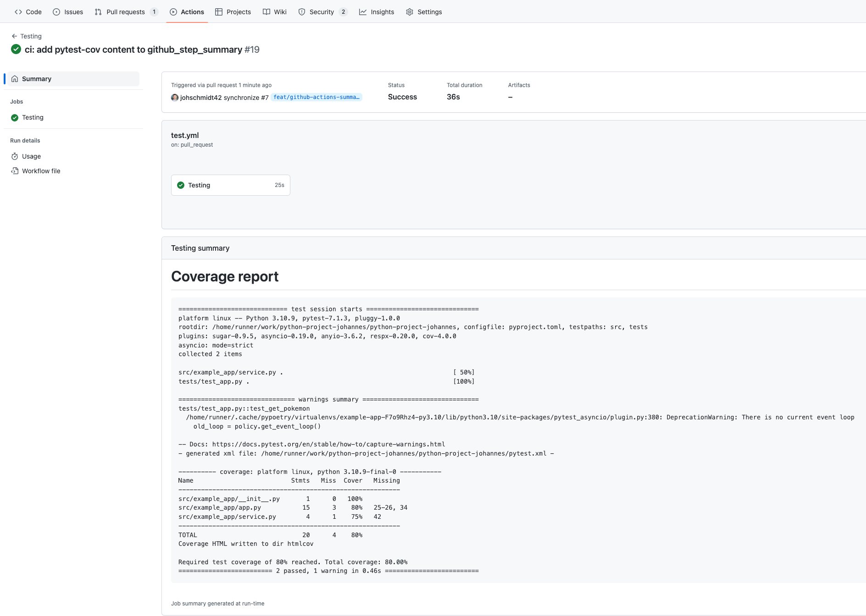Click the 'collected 2 items' line
Image resolution: width=866 pixels, height=616 pixels.
[x=210, y=354]
